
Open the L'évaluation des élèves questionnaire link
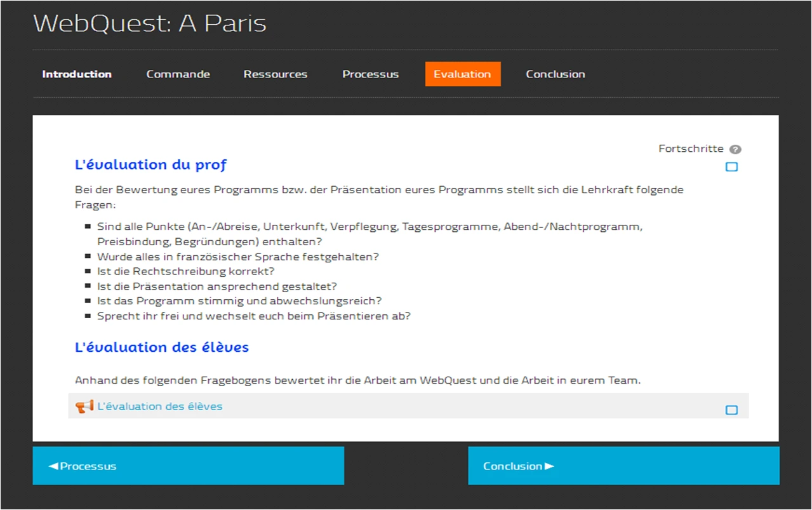(159, 406)
